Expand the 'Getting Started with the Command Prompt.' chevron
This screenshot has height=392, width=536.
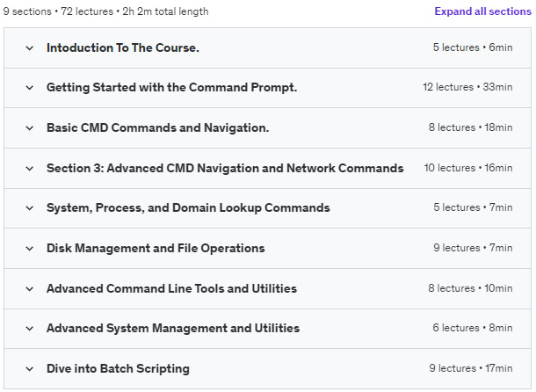[30, 88]
